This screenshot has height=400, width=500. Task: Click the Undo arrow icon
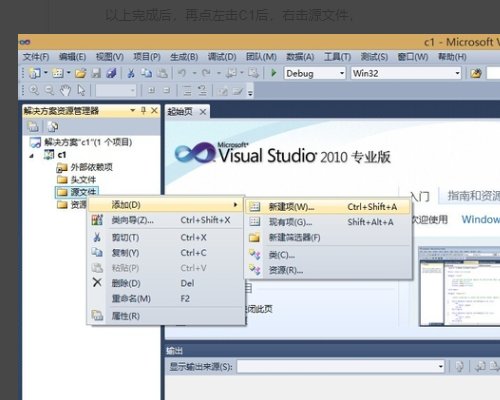tap(182, 73)
